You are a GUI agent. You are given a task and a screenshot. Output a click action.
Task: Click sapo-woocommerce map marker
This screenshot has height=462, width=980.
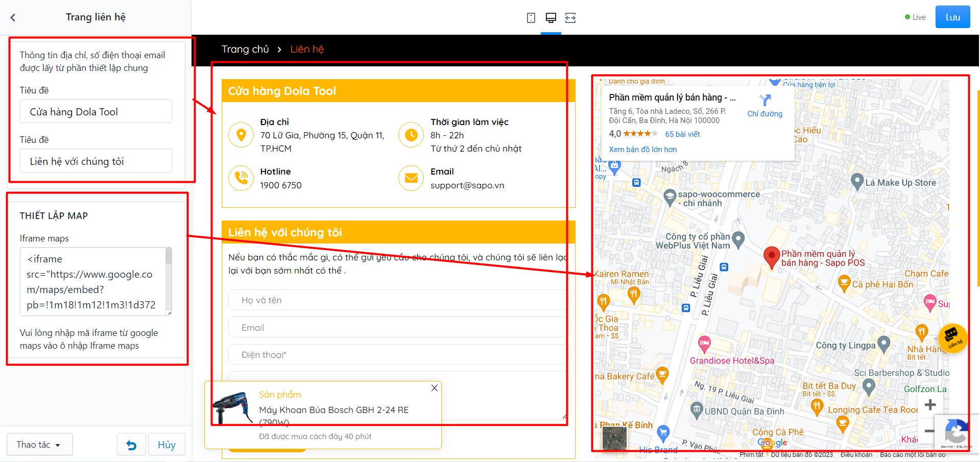pyautogui.click(x=670, y=198)
